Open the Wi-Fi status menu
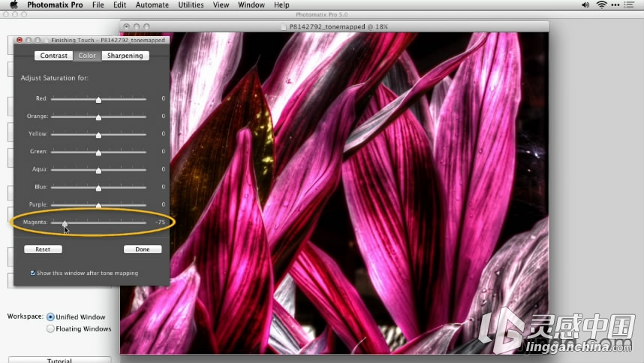The image size is (644, 363). (x=601, y=5)
